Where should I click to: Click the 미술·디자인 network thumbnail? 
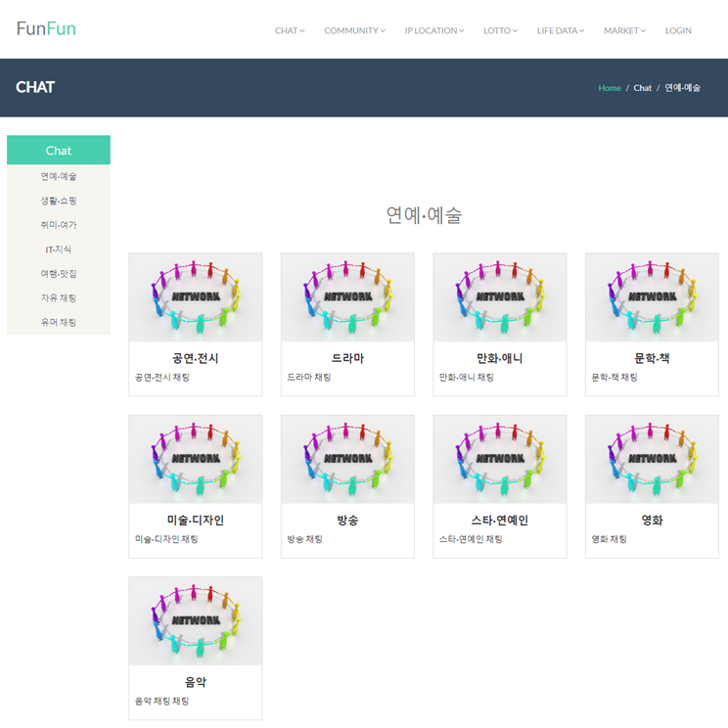click(196, 459)
